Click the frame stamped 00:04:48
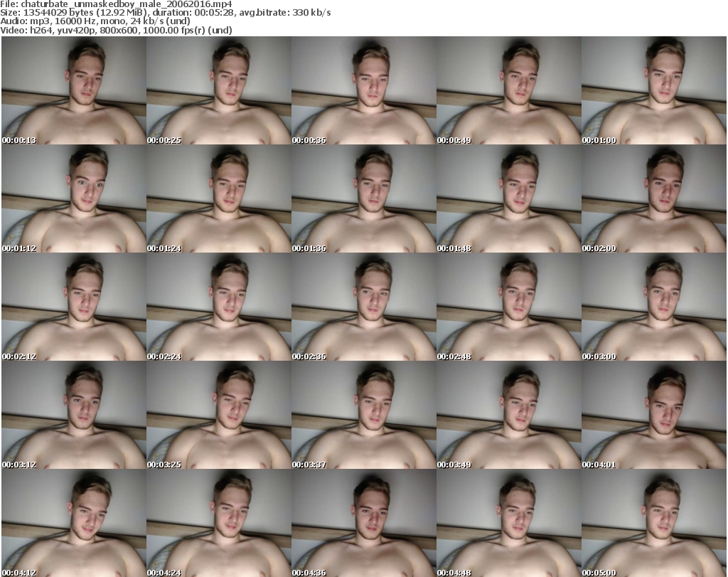Viewport: 728px width, 577px height. (x=508, y=523)
